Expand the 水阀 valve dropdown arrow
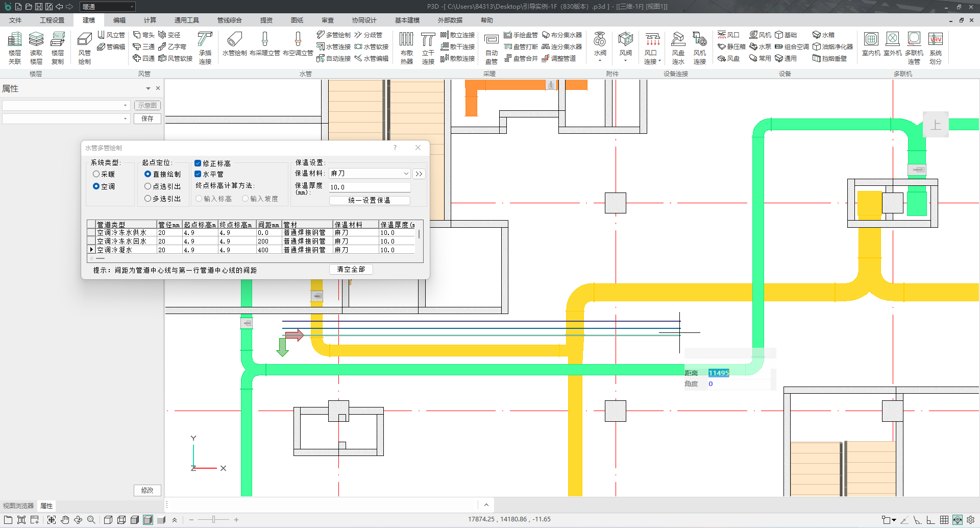980x528 pixels. coord(600,61)
